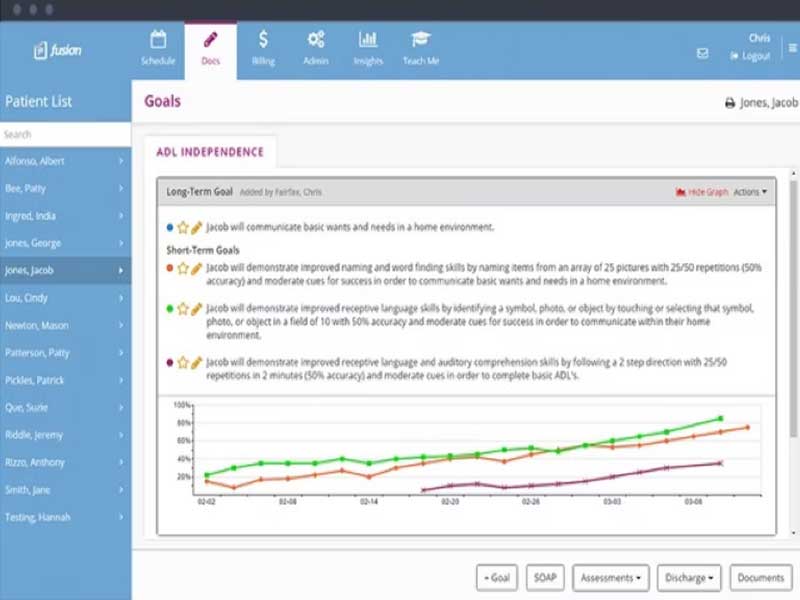Toggle star on naming and word finding goal
Image resolution: width=800 pixels, height=600 pixels.
(x=183, y=268)
